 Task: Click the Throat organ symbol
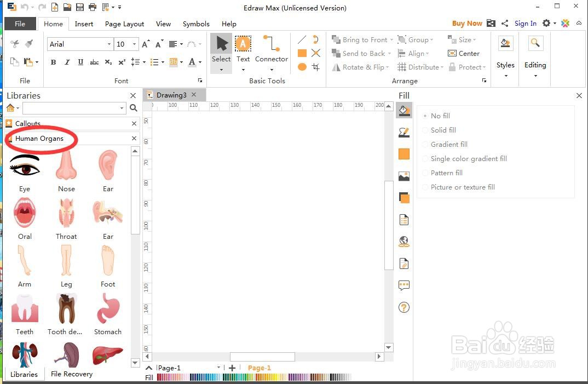[66, 213]
